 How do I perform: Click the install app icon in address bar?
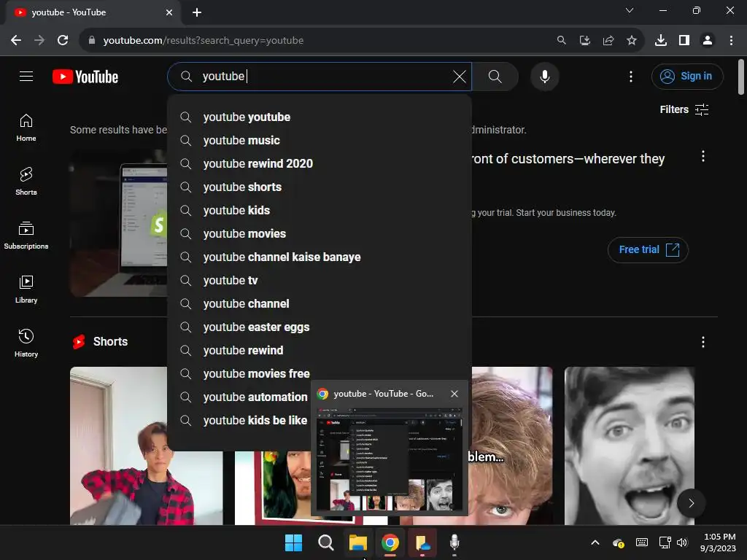tap(584, 41)
